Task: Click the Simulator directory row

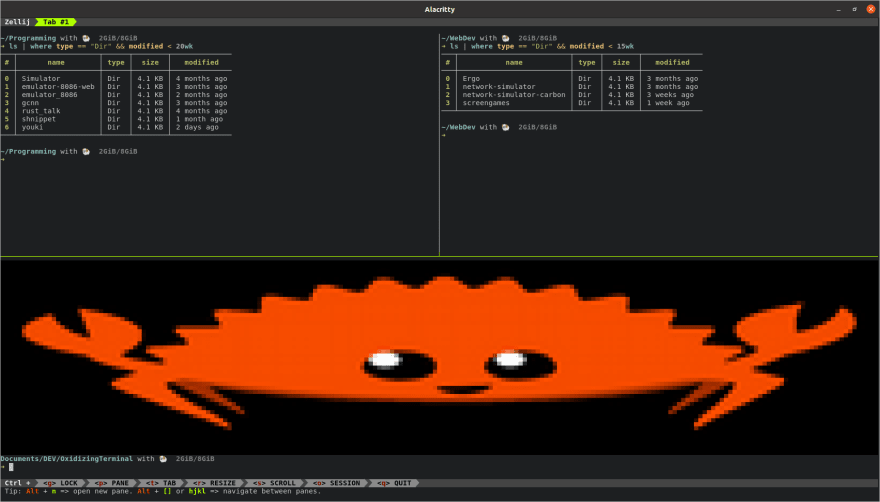Action: (x=116, y=79)
